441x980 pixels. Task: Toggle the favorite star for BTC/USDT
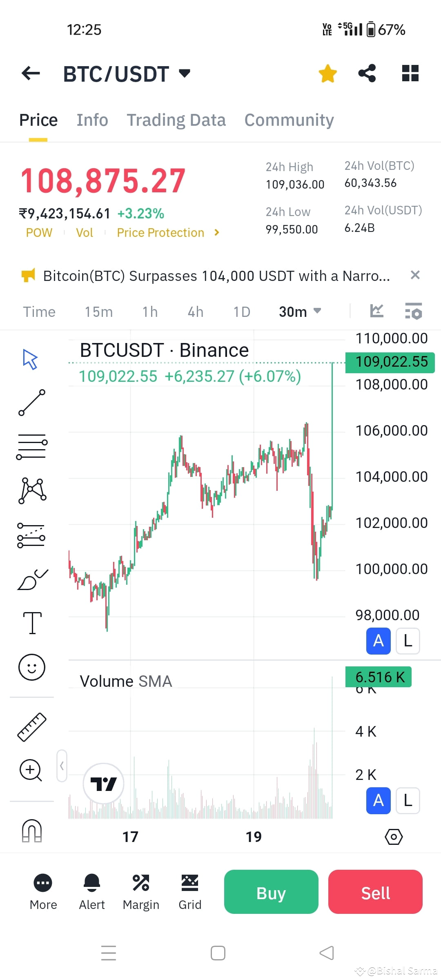(327, 73)
